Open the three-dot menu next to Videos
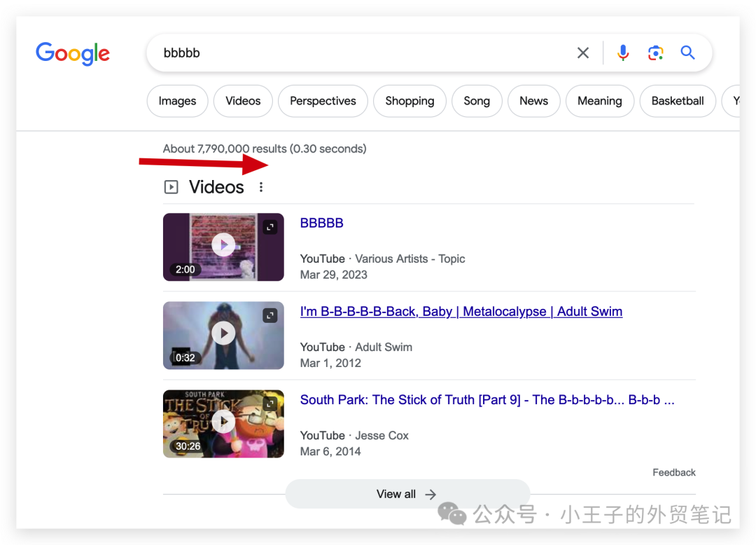The width and height of the screenshot is (756, 545). [260, 187]
